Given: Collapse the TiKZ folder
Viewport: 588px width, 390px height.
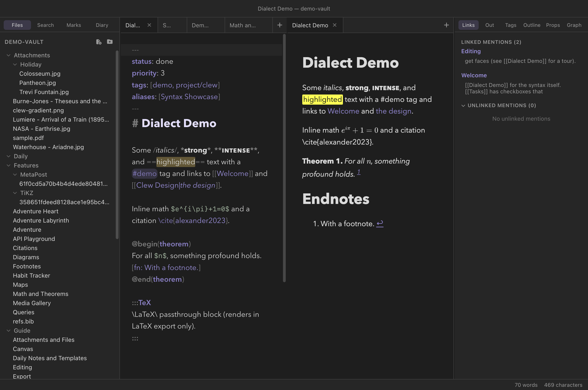Looking at the screenshot, I should click(15, 193).
